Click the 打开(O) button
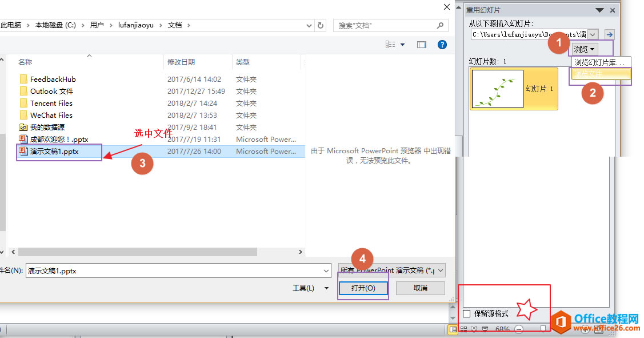Image resolution: width=644 pixels, height=338 pixels. pyautogui.click(x=363, y=288)
